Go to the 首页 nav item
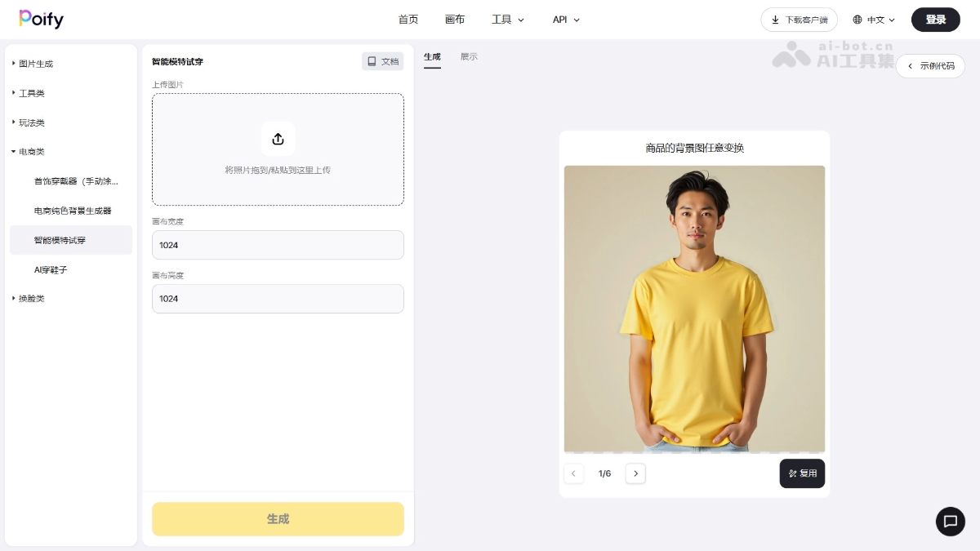This screenshot has width=980, height=551. click(408, 20)
